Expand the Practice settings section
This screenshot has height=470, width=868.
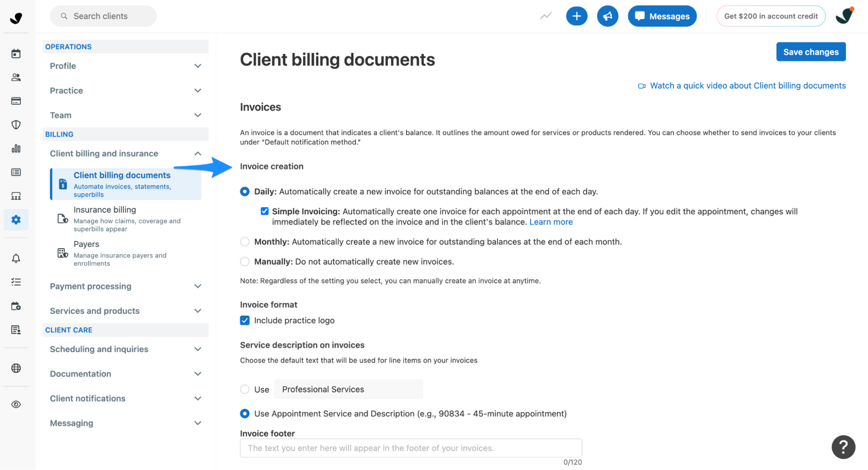click(125, 91)
